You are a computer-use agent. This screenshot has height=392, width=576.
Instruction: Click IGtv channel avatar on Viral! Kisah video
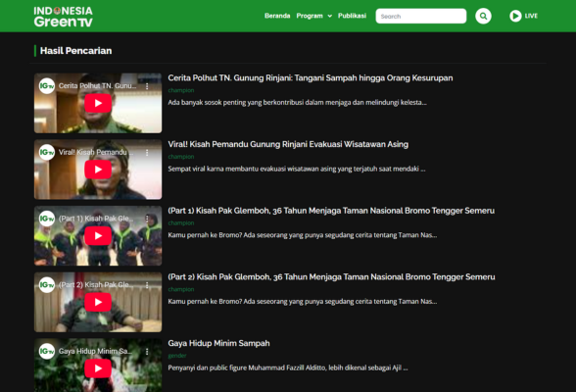click(x=47, y=153)
